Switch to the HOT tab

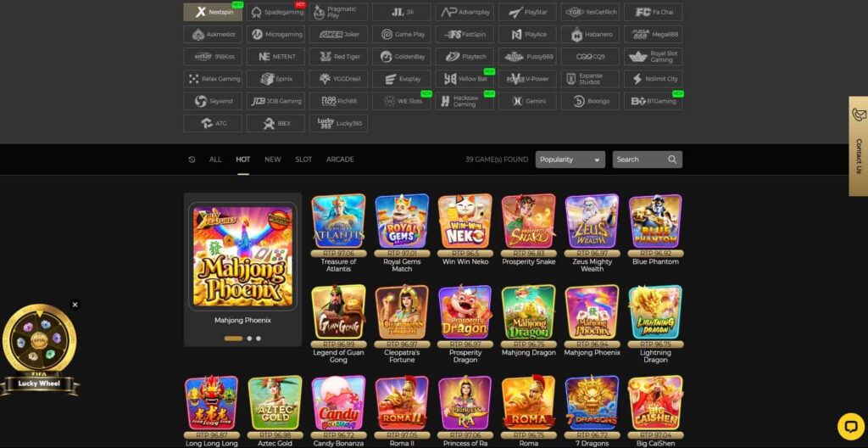(243, 160)
